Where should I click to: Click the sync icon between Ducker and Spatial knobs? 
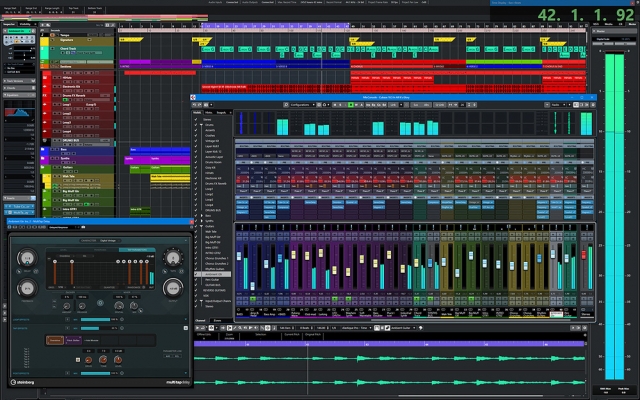point(100,303)
